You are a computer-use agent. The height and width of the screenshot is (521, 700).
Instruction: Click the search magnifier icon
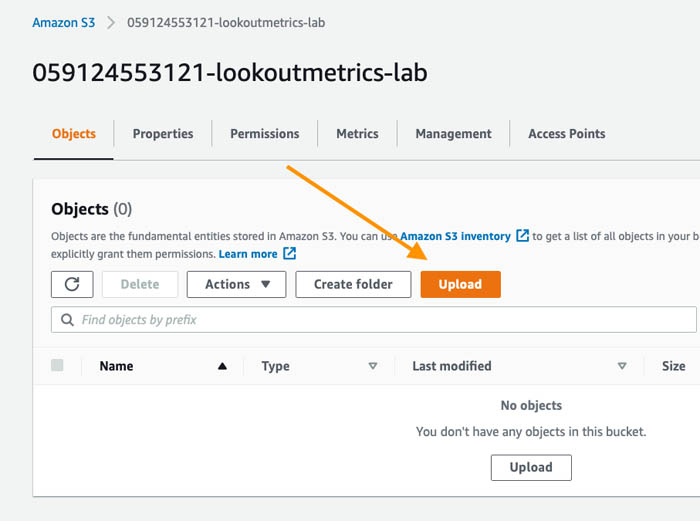click(x=67, y=320)
